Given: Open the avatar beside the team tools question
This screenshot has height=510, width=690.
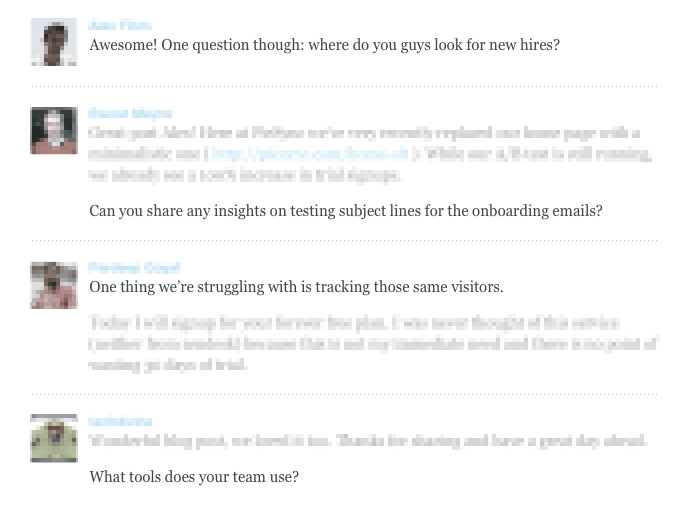Looking at the screenshot, I should click(54, 438).
